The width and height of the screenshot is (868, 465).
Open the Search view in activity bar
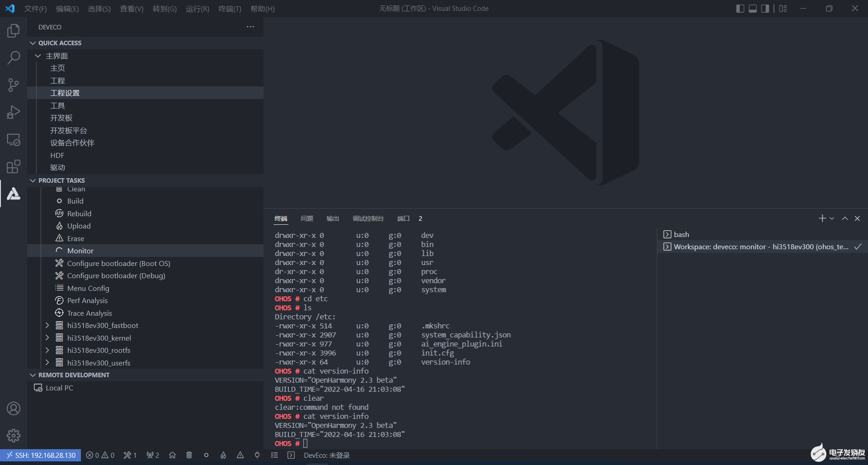point(14,58)
